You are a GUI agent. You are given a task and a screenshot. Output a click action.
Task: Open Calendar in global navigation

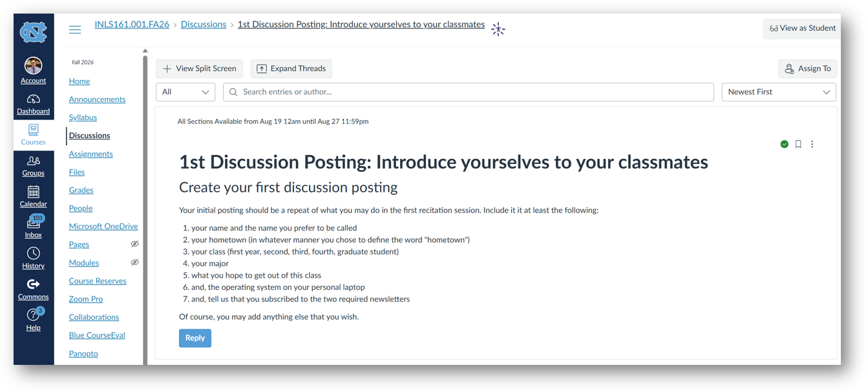[33, 197]
